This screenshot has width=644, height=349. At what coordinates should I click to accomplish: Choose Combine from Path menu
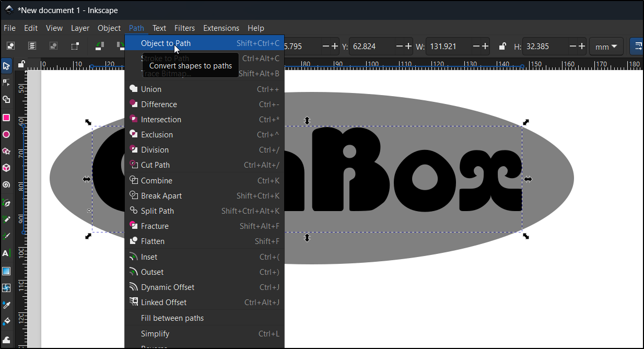coord(204,181)
